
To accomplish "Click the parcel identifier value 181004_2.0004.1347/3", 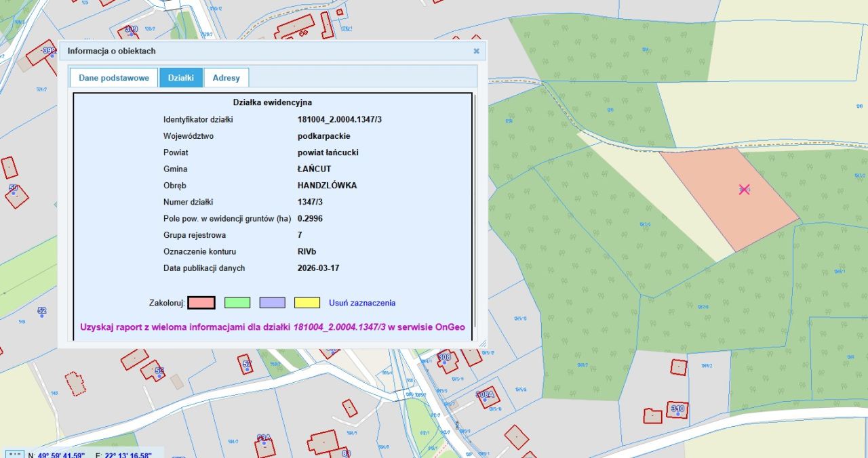I will 344,119.
